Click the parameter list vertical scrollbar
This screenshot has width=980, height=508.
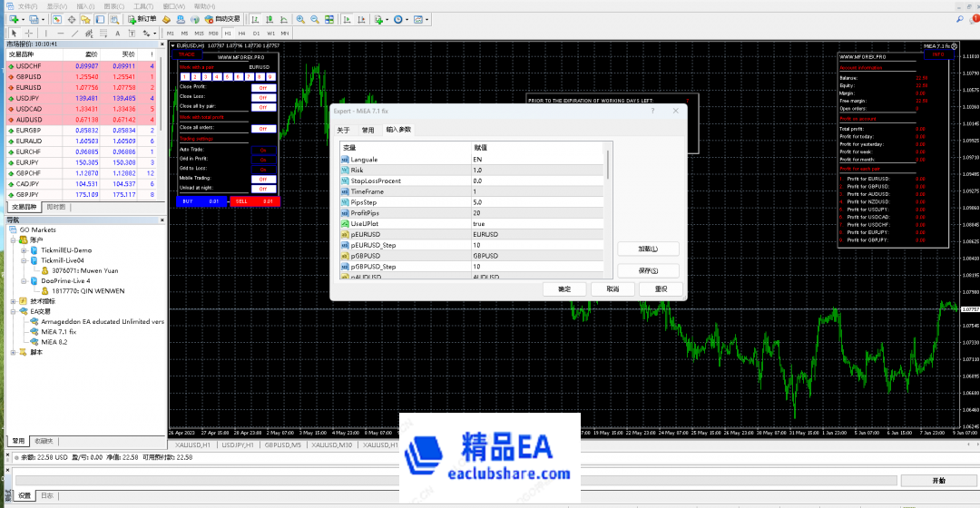[607, 165]
